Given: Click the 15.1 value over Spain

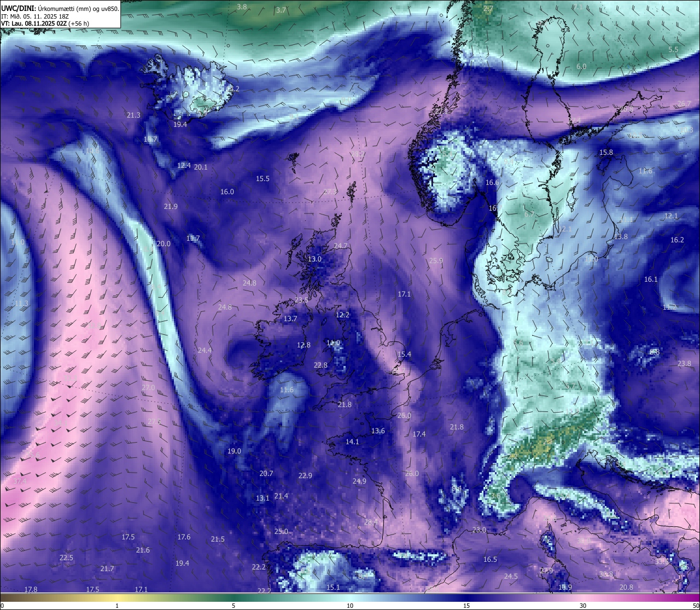Looking at the screenshot, I should coord(333,587).
